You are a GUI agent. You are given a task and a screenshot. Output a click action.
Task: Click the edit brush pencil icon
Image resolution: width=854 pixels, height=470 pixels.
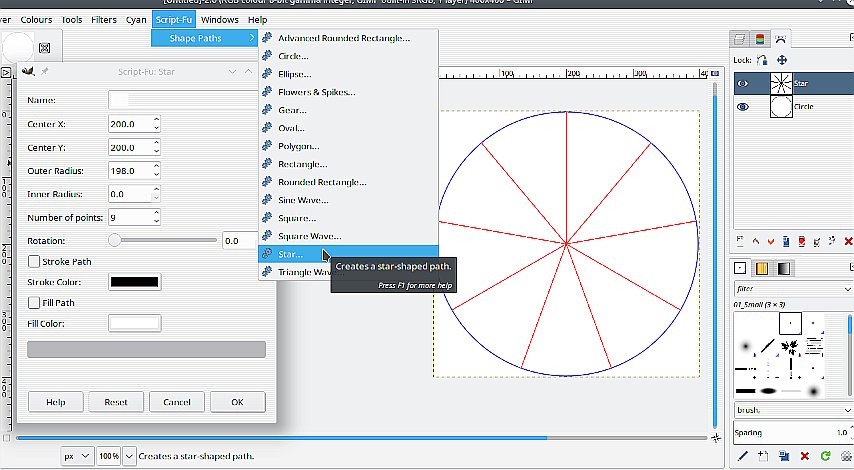[x=742, y=456]
